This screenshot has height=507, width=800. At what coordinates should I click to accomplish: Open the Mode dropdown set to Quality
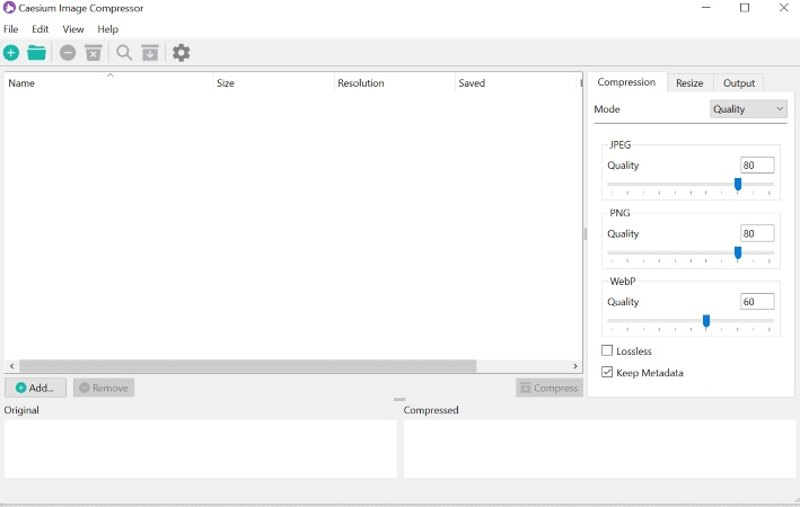[748, 109]
